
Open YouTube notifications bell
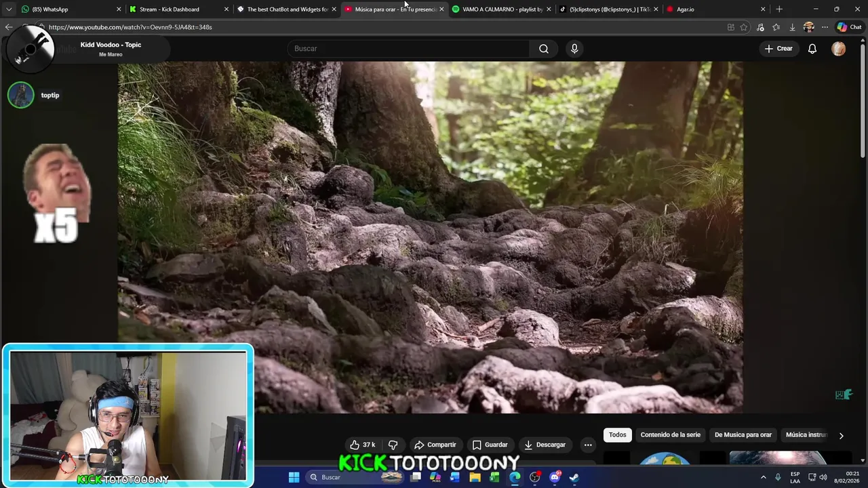(x=812, y=49)
